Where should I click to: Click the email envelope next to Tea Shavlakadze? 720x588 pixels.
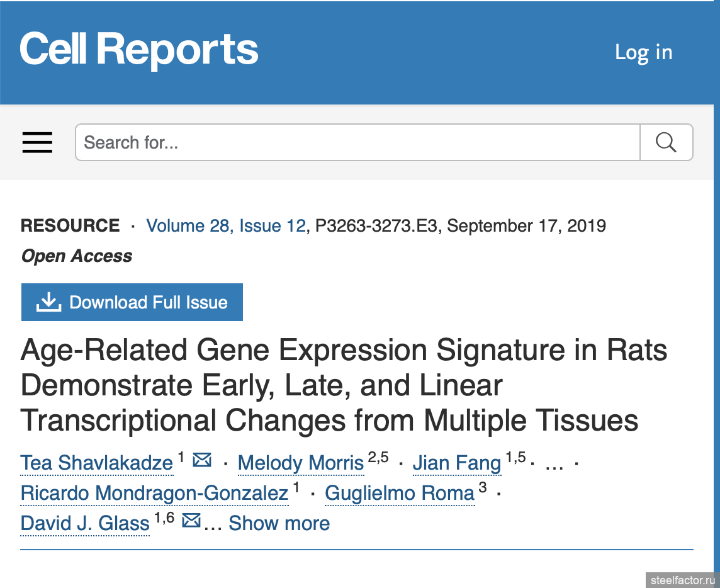pyautogui.click(x=201, y=460)
